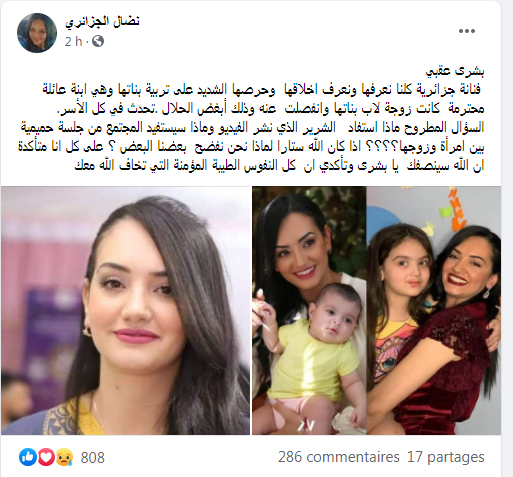The height and width of the screenshot is (477, 513).
Task: Open the post options three-dots menu
Action: 467,31
